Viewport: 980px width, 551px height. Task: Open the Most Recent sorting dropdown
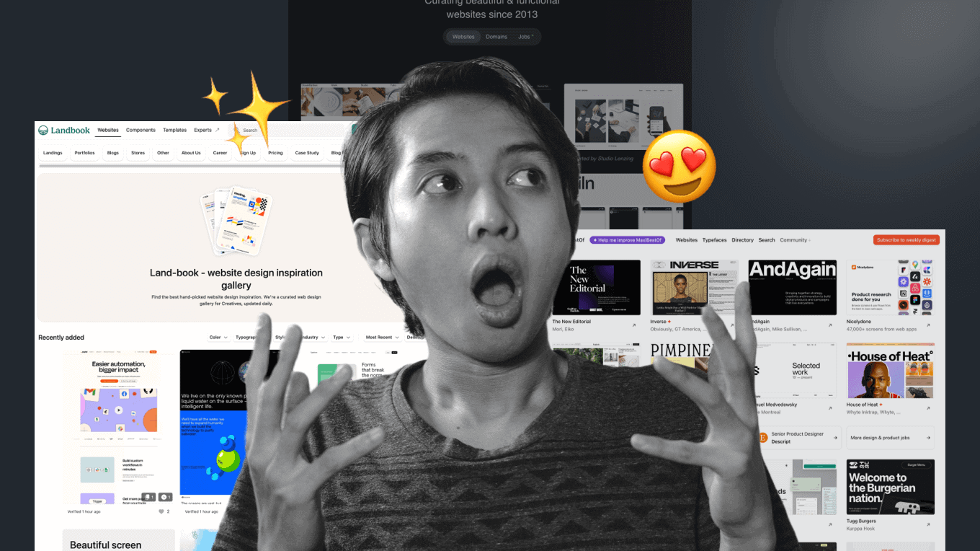[382, 337]
